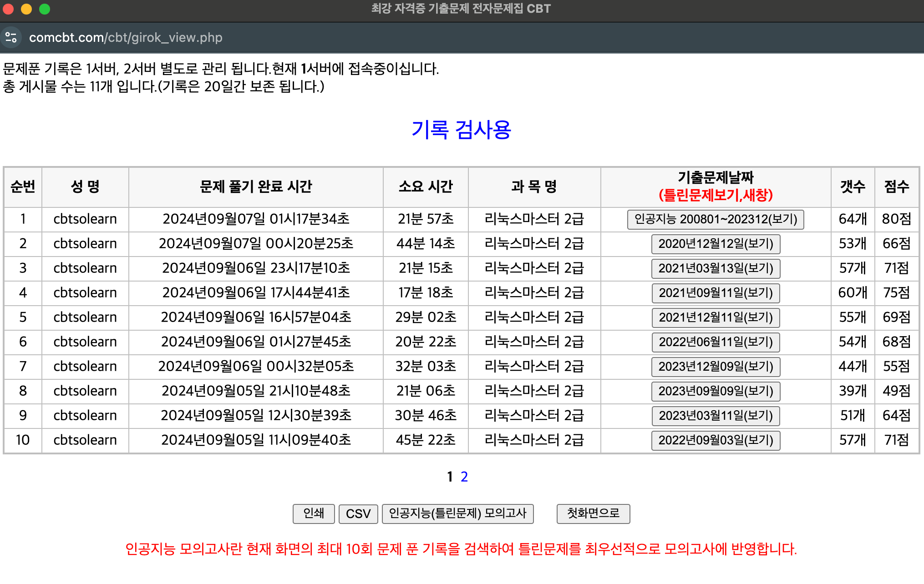Open 2022년06월11일(보기) button
The image size is (924, 584).
(x=715, y=342)
